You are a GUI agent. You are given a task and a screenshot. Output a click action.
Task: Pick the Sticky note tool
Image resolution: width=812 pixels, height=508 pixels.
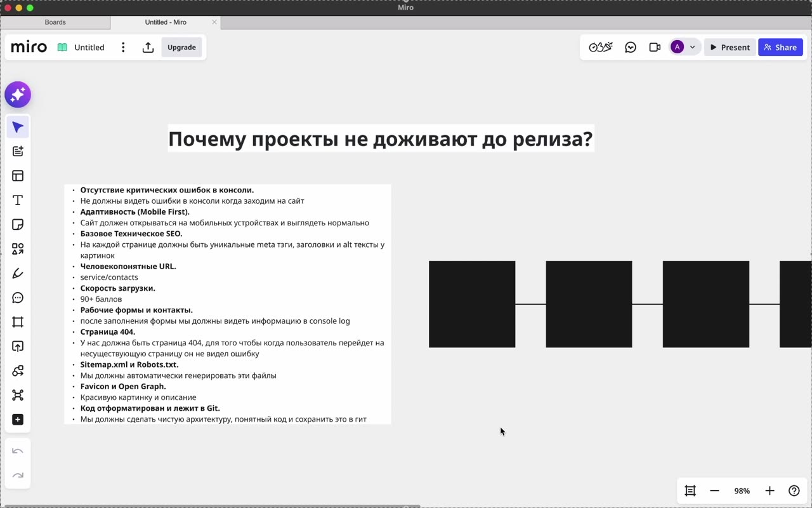18,225
